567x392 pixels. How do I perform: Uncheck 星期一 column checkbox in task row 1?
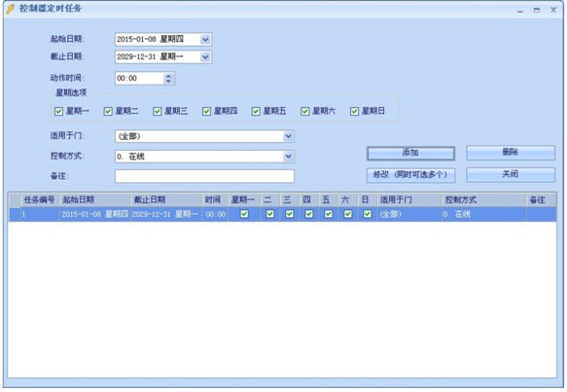244,214
